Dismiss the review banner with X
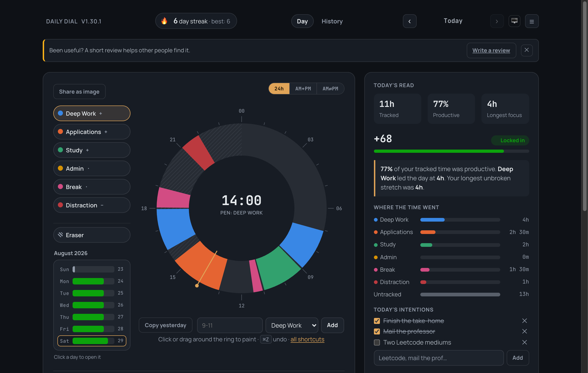This screenshot has width=588, height=373. (x=526, y=50)
